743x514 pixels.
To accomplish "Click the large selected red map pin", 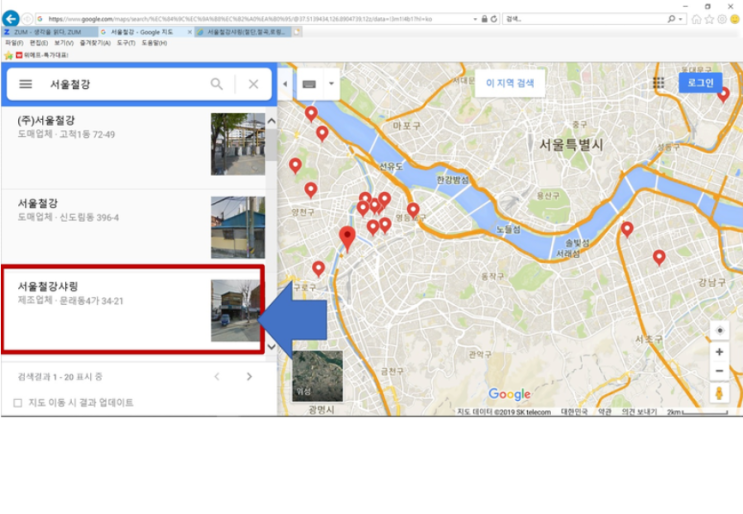I will click(x=347, y=238).
